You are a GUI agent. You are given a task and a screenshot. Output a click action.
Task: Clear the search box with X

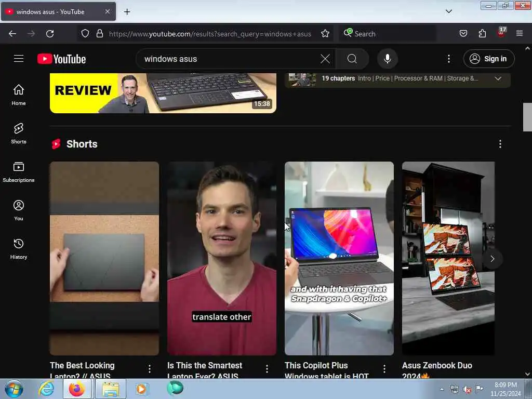click(325, 59)
